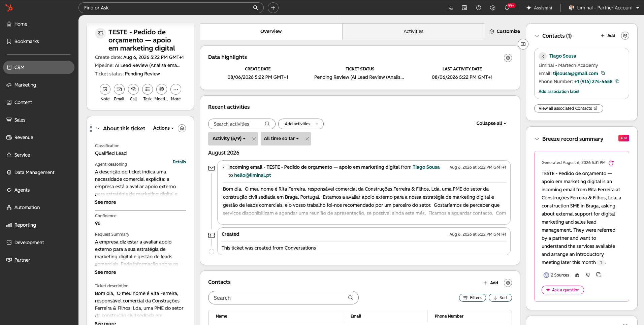Open the All time so far dropdown
Screen dimensions: 644x325
point(281,138)
